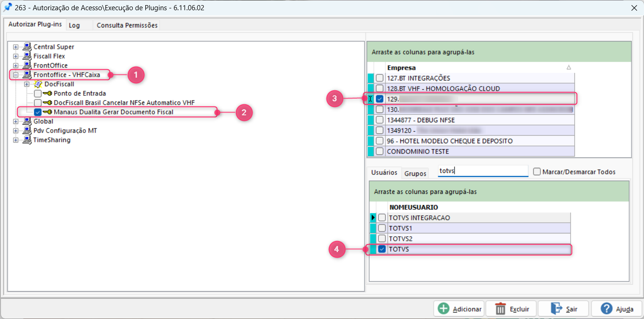644x319 pixels.
Task: Click the Fiscall Flex computer icon
Action: [27, 56]
